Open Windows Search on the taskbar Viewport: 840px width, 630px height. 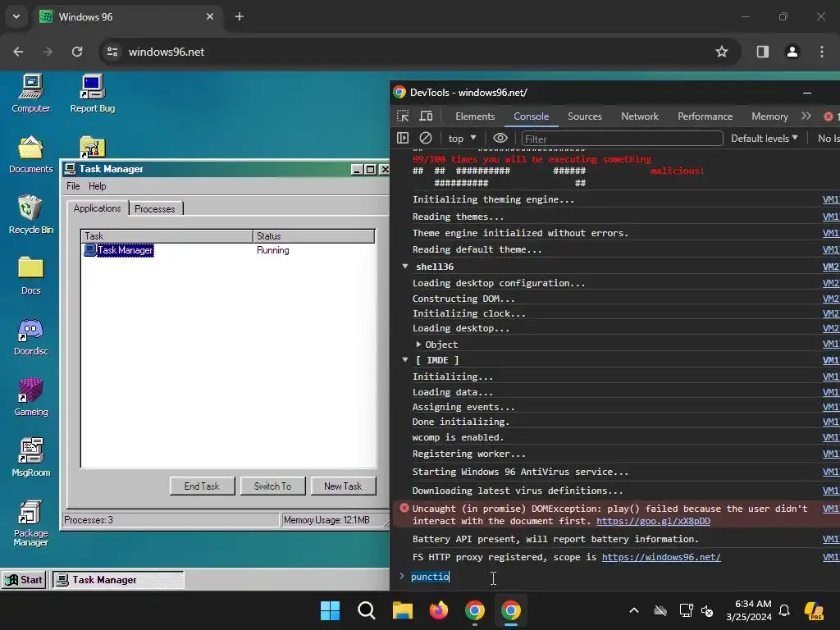[367, 610]
